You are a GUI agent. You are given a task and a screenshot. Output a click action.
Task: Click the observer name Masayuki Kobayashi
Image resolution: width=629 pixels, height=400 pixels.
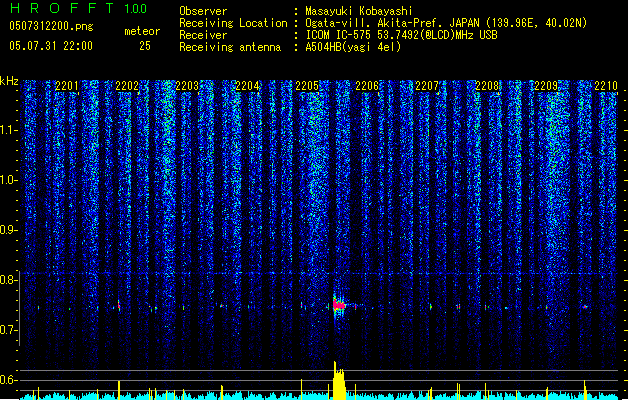(x=359, y=11)
